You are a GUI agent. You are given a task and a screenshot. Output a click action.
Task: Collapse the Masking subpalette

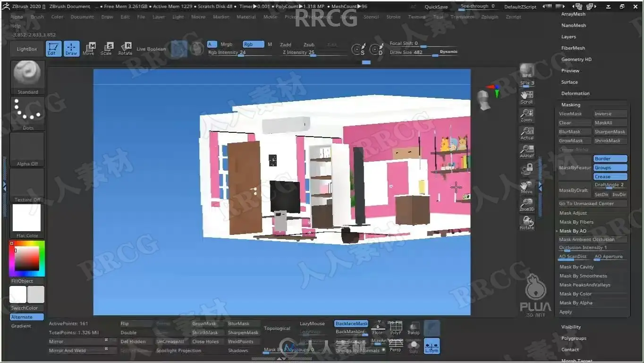571,105
